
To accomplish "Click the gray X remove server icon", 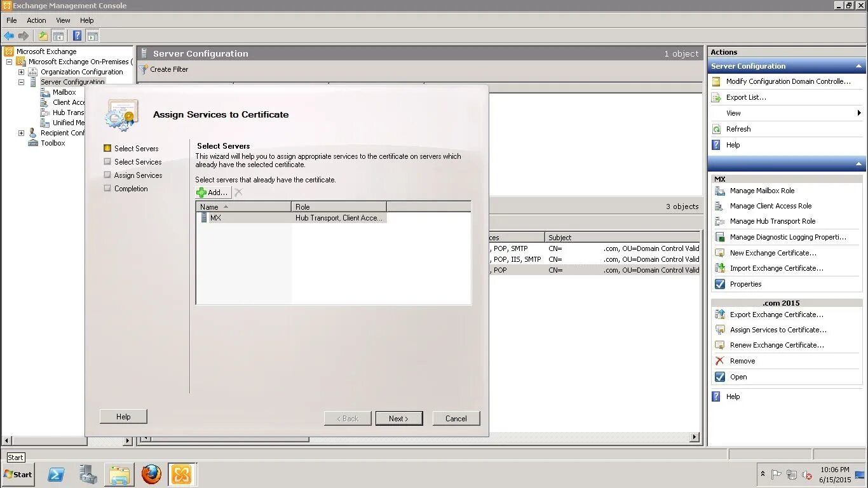I will (239, 192).
